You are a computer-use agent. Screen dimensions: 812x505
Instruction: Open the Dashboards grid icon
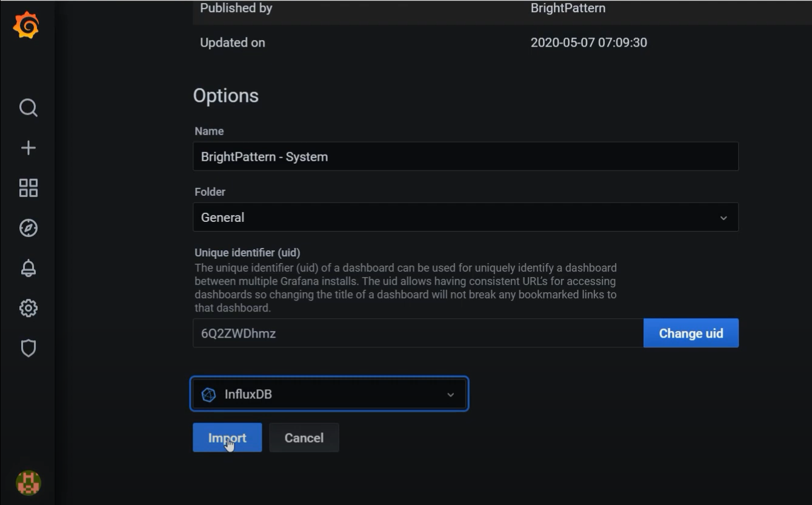point(28,188)
